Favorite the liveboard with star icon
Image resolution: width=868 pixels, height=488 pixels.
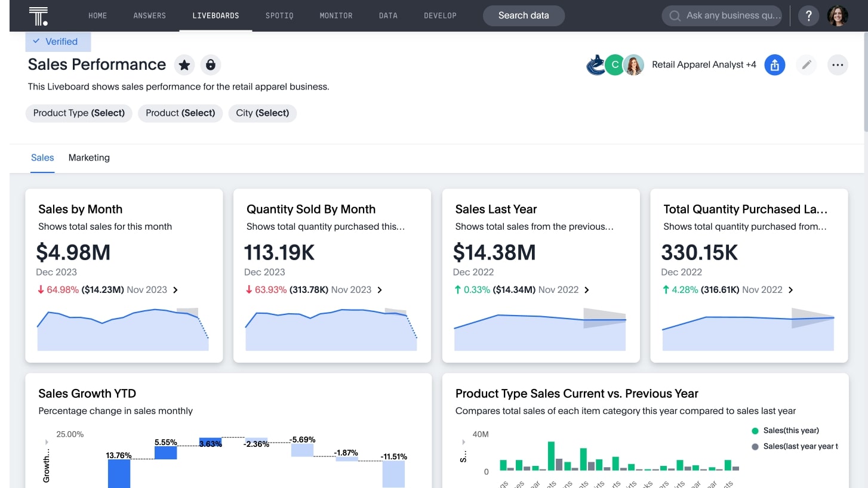(x=184, y=64)
